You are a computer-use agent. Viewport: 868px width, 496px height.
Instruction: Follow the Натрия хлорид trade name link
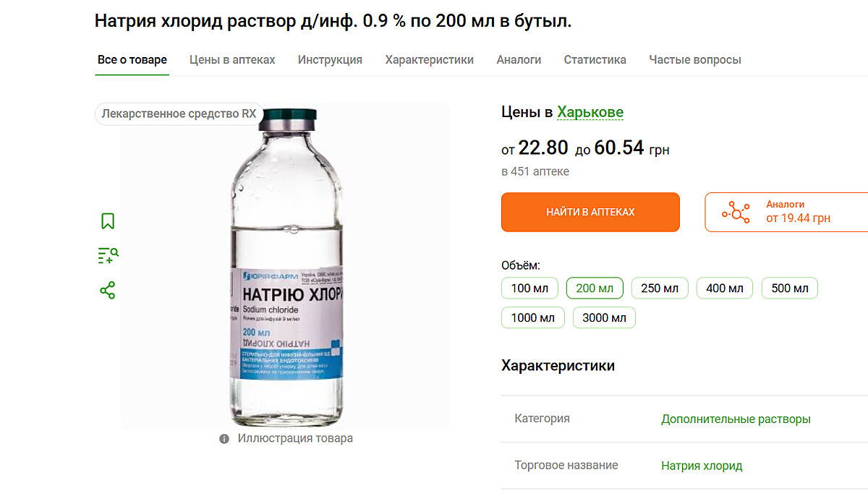pyautogui.click(x=702, y=466)
